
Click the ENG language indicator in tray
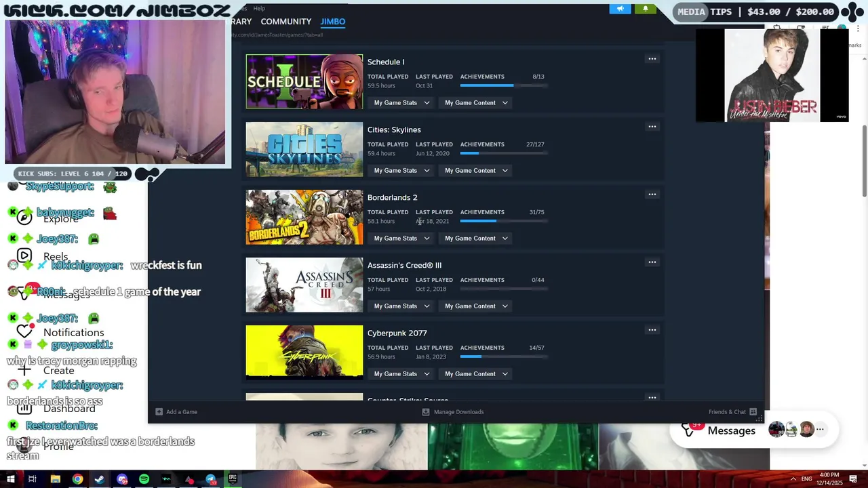point(806,479)
